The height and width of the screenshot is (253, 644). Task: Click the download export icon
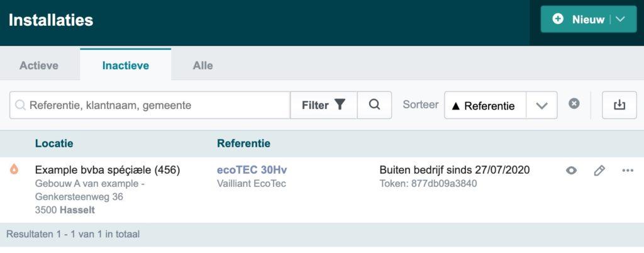pyautogui.click(x=619, y=105)
